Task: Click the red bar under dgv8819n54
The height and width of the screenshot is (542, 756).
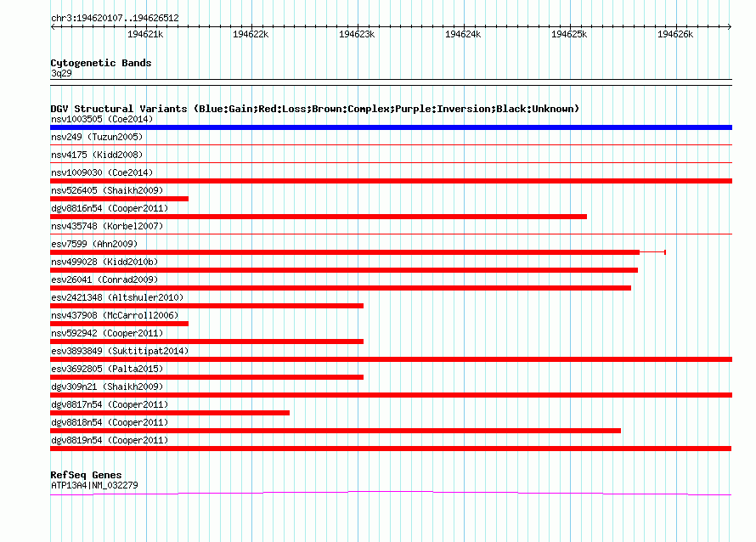Action: [391, 449]
